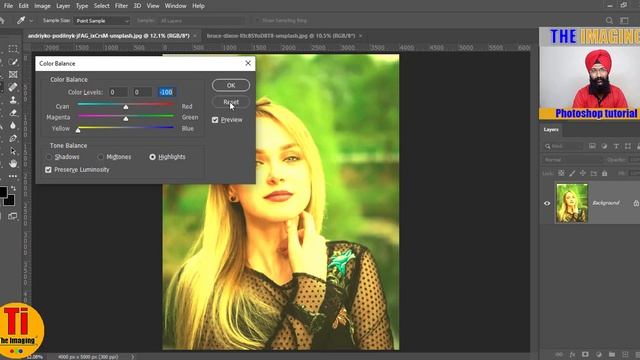Select the Brush tool in the toolbar

[x=13, y=62]
